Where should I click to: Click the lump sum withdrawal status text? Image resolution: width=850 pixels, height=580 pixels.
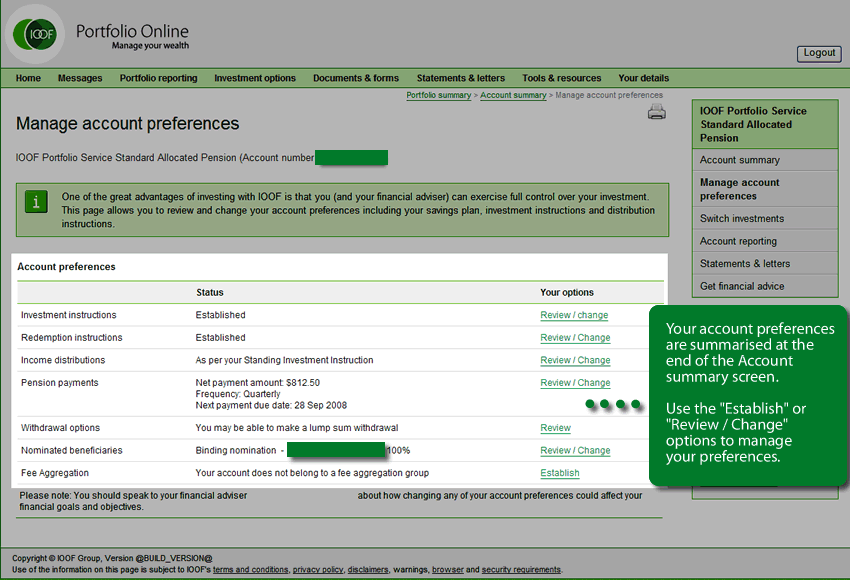(x=297, y=428)
